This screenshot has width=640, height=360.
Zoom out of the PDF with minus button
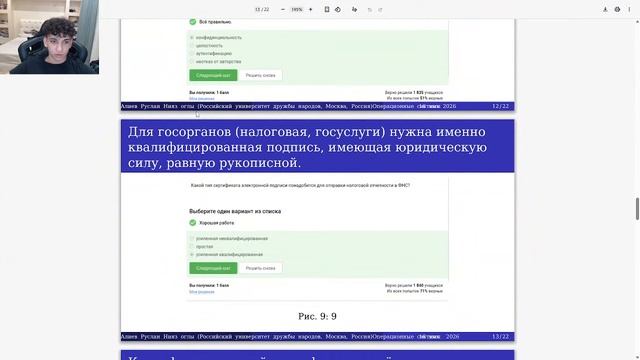(283, 9)
